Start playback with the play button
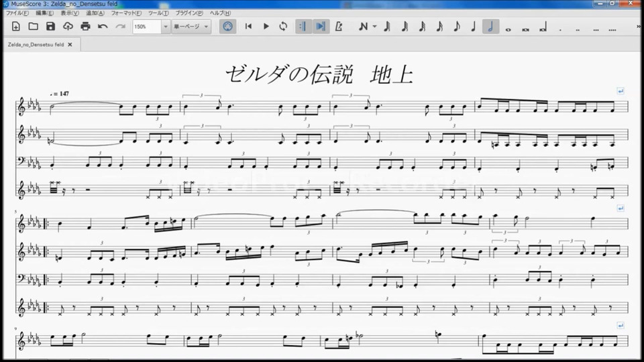Viewport: 644px width, 362px height. [x=266, y=27]
